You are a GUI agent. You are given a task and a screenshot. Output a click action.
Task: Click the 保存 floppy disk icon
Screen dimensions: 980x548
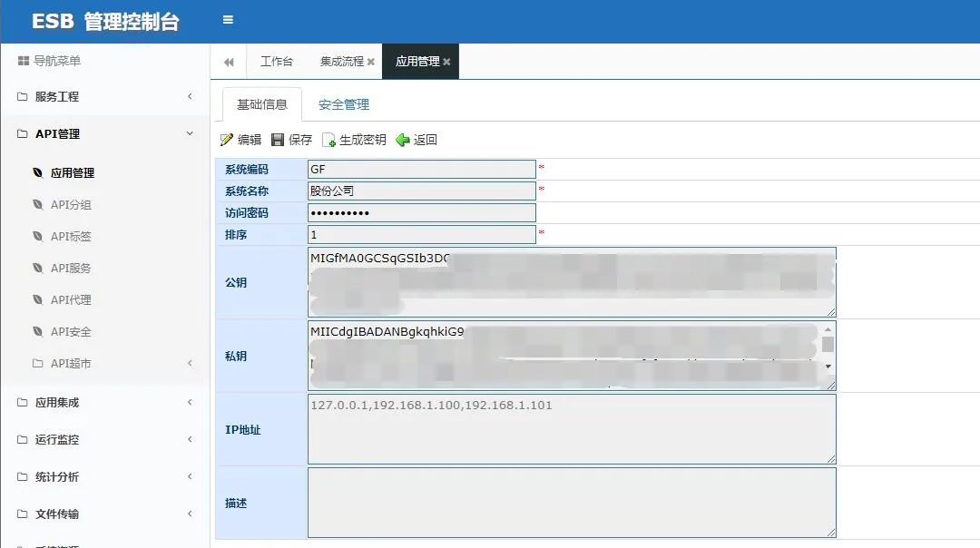(x=278, y=140)
